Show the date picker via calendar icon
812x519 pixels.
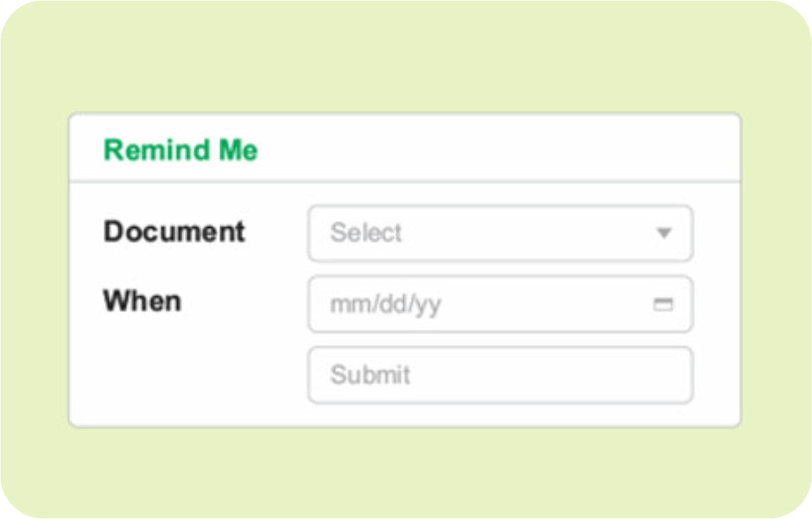(663, 304)
